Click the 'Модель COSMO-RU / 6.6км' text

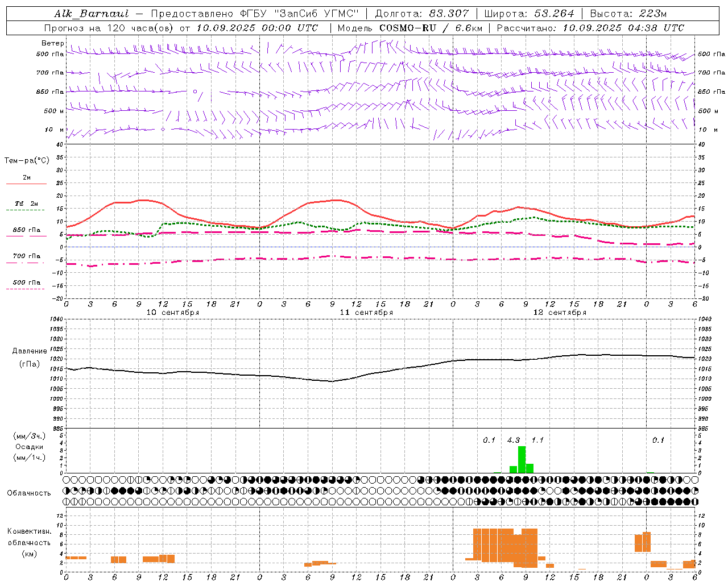coord(410,28)
